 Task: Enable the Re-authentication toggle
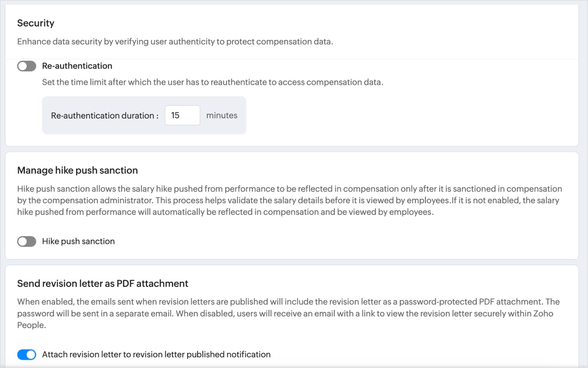click(x=27, y=66)
